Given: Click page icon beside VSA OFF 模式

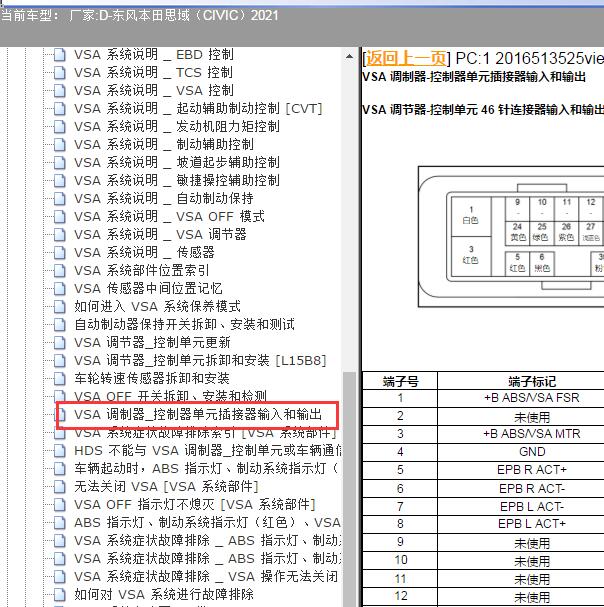Looking at the screenshot, I should coord(59,216).
